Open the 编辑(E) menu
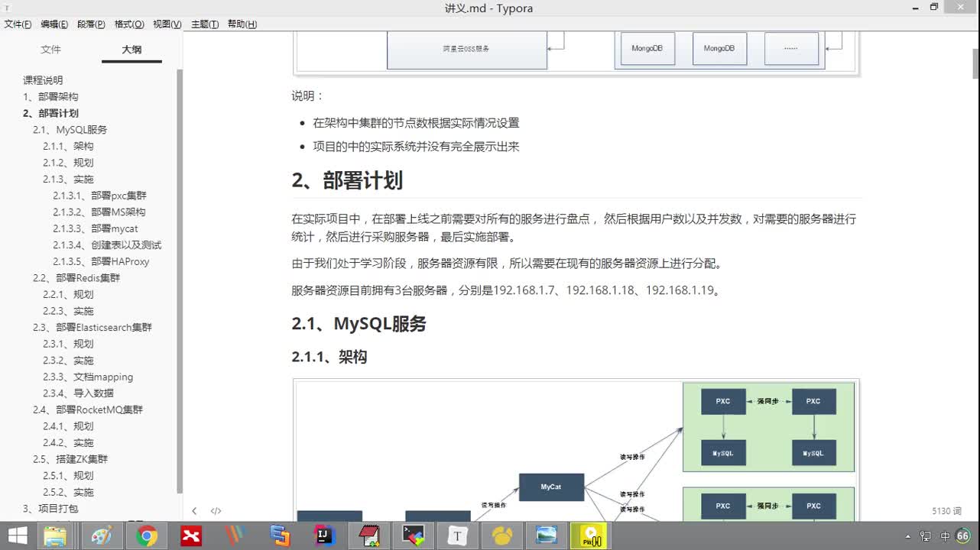 54,24
